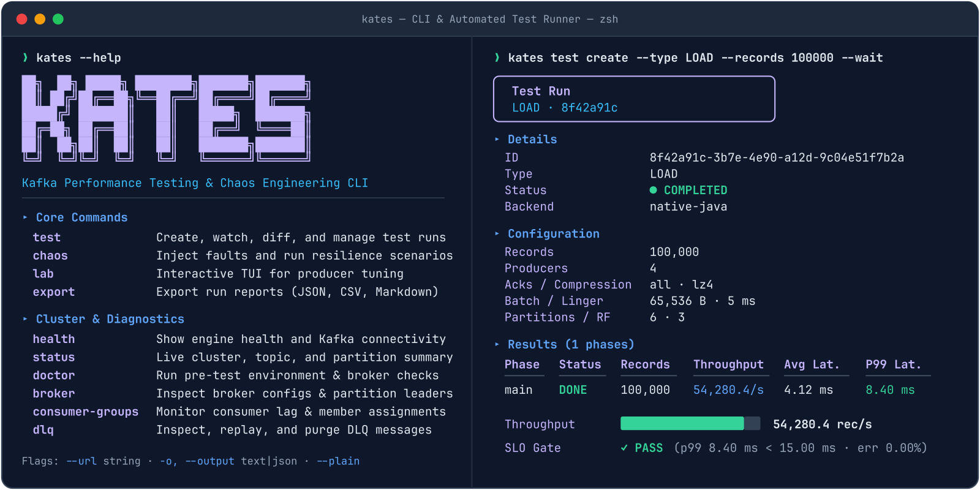The image size is (980, 490).
Task: Collapse the Details section triangle
Action: click(497, 139)
